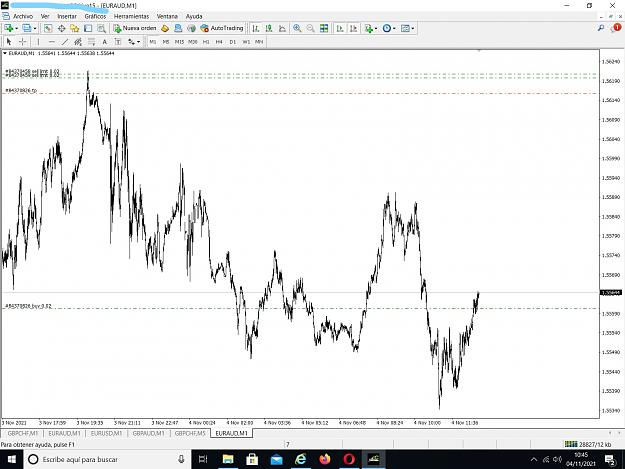Image resolution: width=625 pixels, height=469 pixels.
Task: Zoom in on the chart
Action: click(x=297, y=28)
